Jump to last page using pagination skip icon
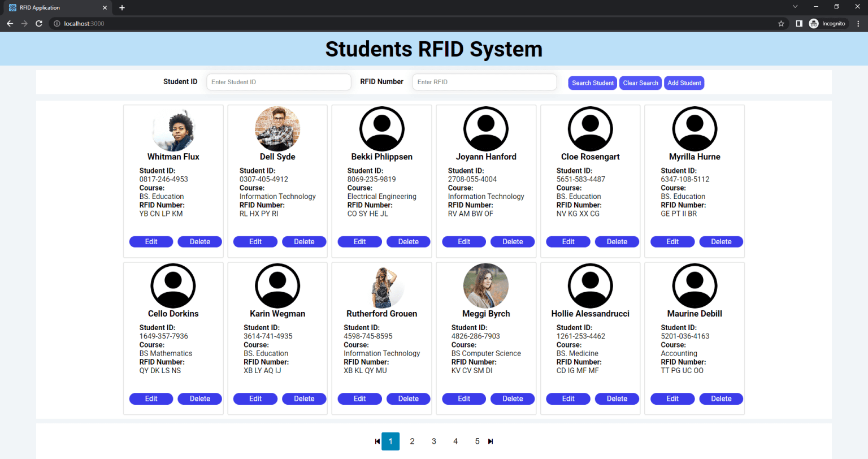 pos(490,441)
